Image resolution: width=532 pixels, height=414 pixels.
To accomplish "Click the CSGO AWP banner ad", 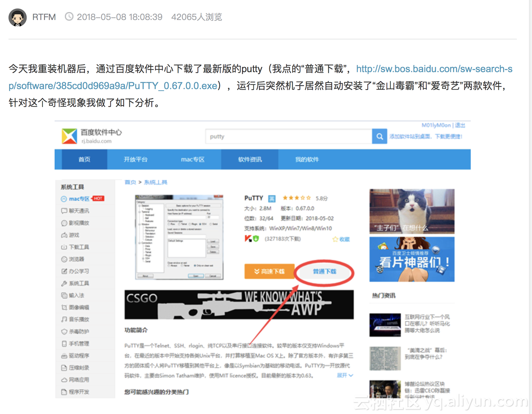I will pyautogui.click(x=239, y=305).
